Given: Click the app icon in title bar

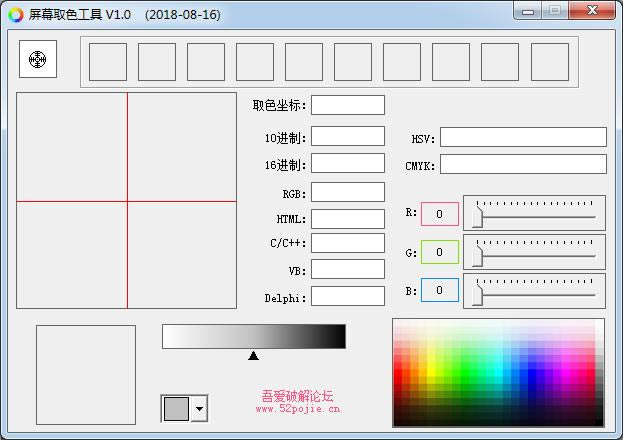Looking at the screenshot, I should pos(16,15).
